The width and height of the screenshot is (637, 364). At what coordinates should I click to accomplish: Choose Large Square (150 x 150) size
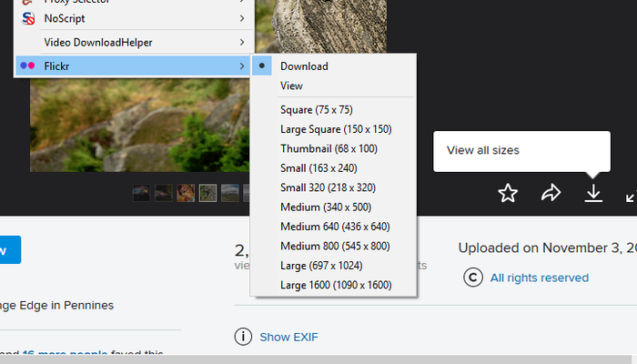coord(333,129)
